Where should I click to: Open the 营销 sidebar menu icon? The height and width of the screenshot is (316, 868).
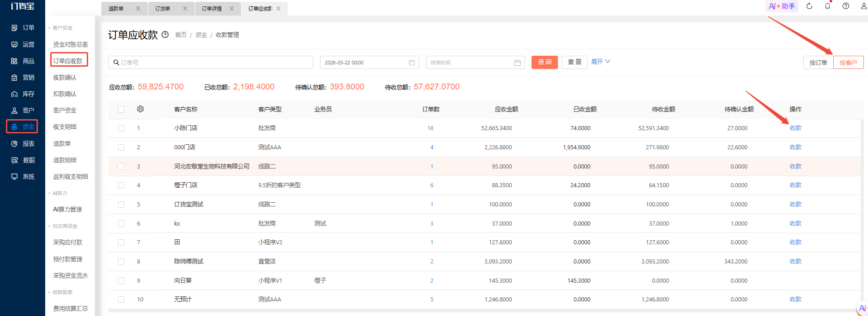(x=14, y=78)
